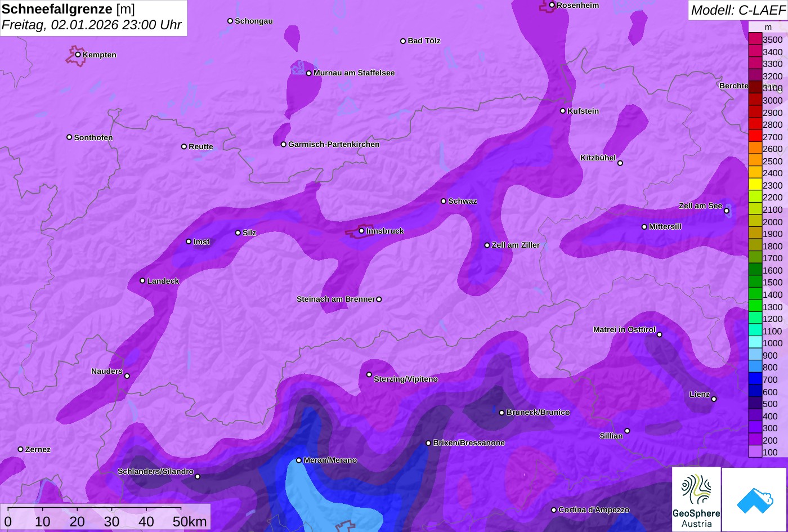The width and height of the screenshot is (788, 532).
Task: Click the Sterzing/Vipiteno location dot
Action: 369,374
